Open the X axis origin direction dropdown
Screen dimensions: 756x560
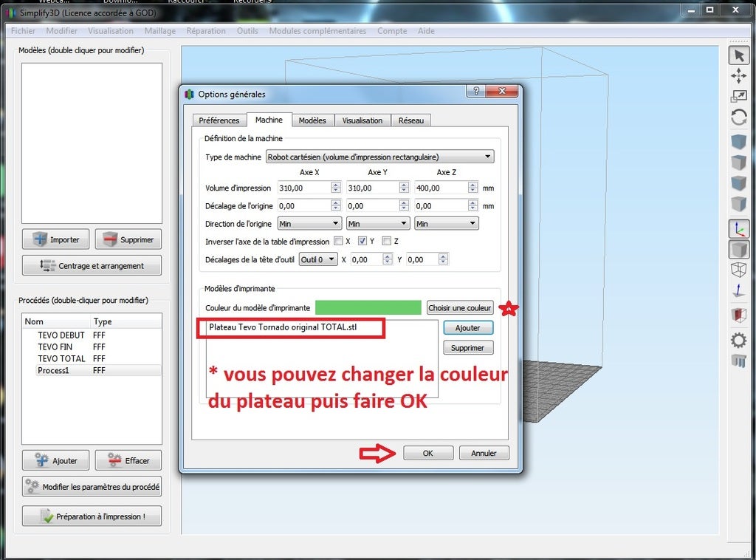pyautogui.click(x=309, y=223)
